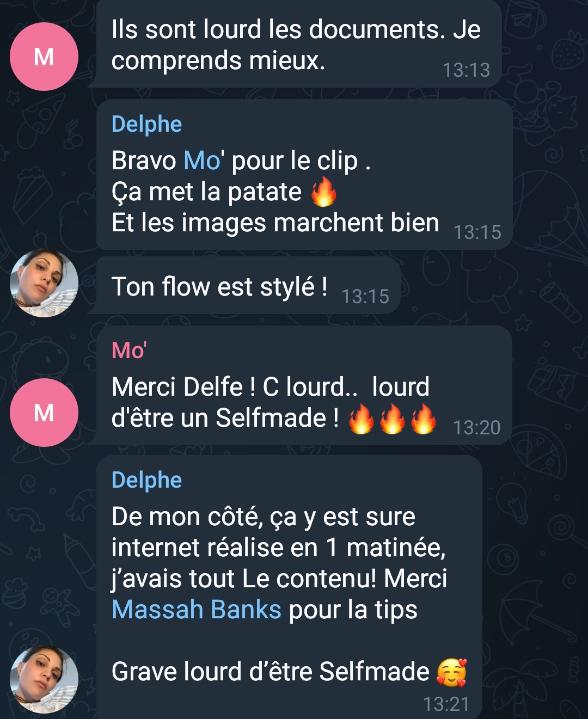
Task: Tap the pink M avatar beside the Selfmade message
Action: 44,413
